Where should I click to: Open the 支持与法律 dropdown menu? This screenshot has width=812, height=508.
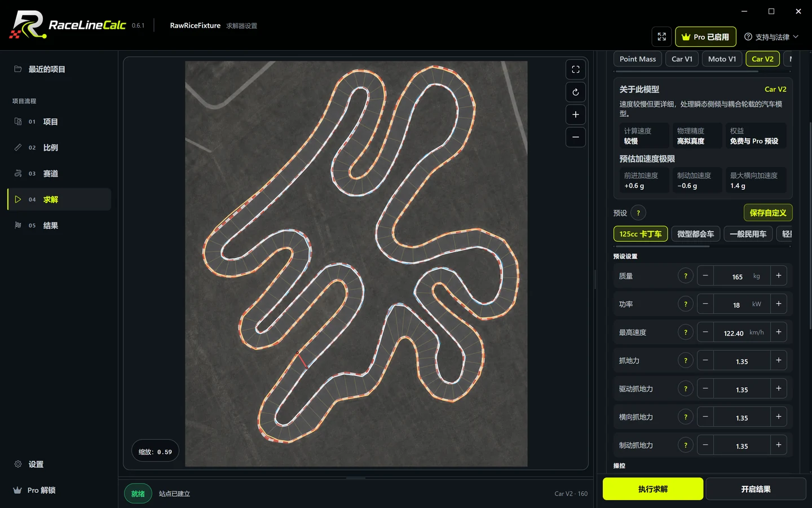pyautogui.click(x=771, y=37)
